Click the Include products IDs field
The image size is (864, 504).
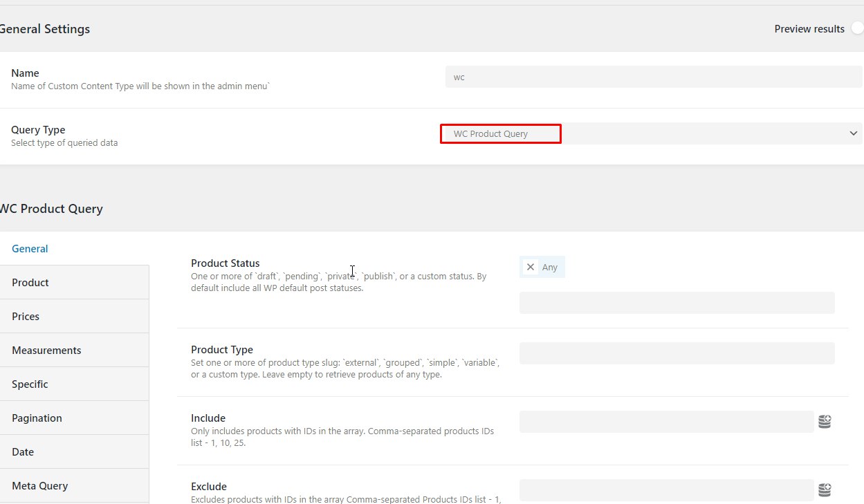click(666, 422)
